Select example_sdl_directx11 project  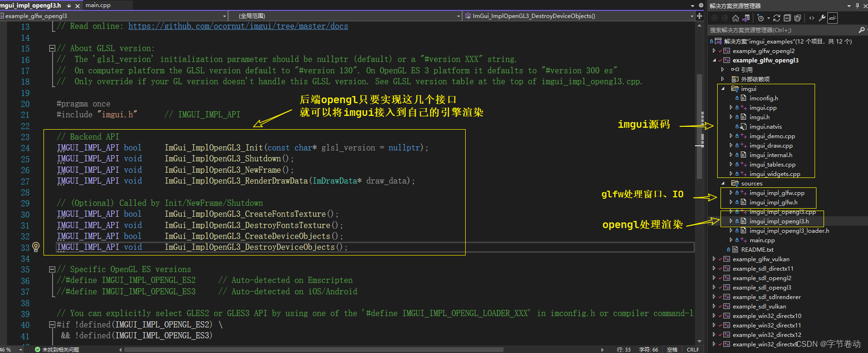click(763, 268)
